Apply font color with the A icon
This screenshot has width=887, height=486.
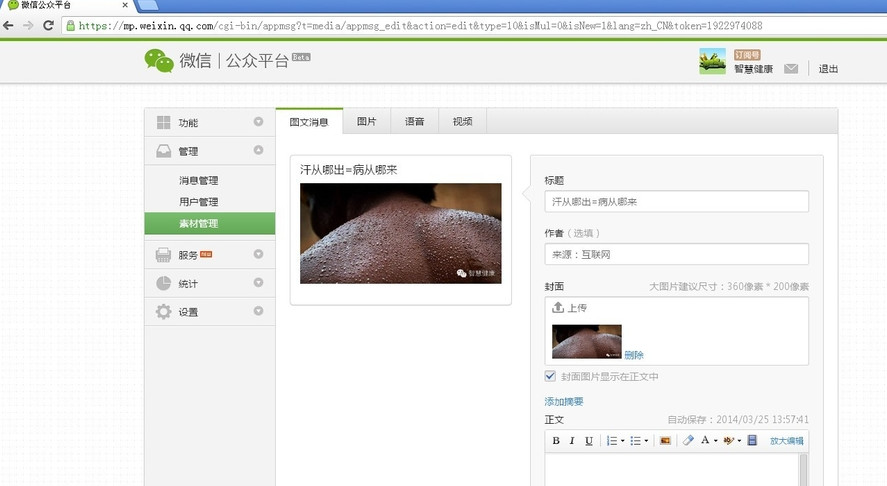point(705,440)
